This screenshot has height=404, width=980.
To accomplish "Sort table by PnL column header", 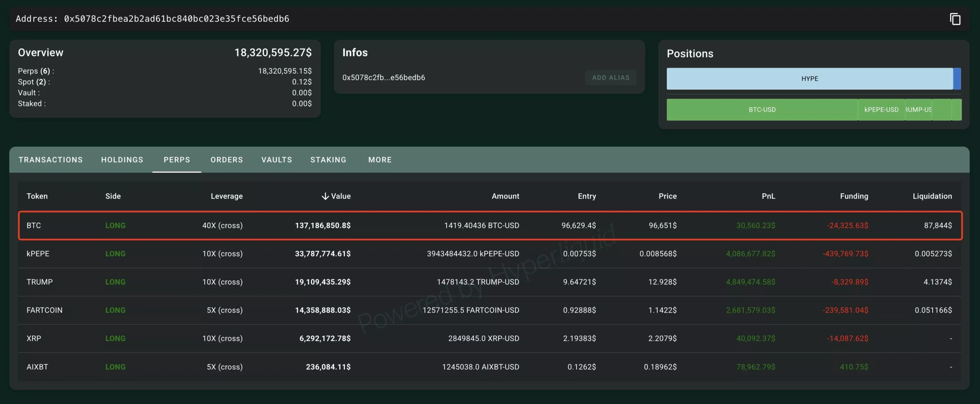I will click(768, 196).
